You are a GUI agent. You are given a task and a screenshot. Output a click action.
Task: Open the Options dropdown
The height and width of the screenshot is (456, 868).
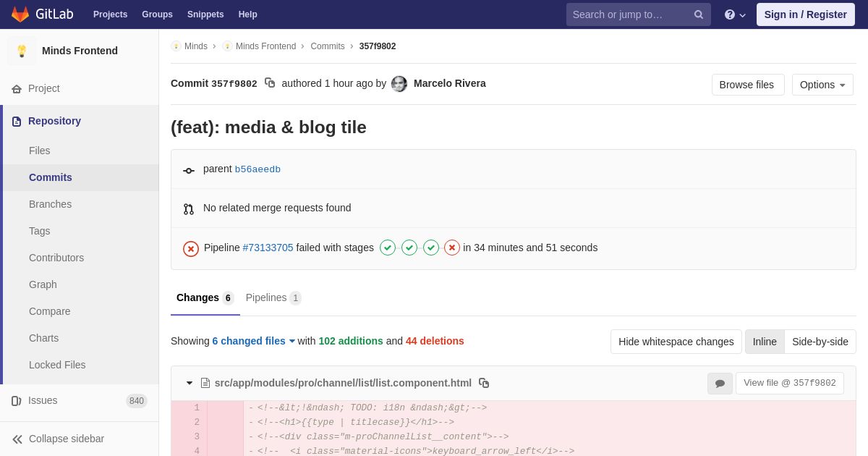click(822, 85)
